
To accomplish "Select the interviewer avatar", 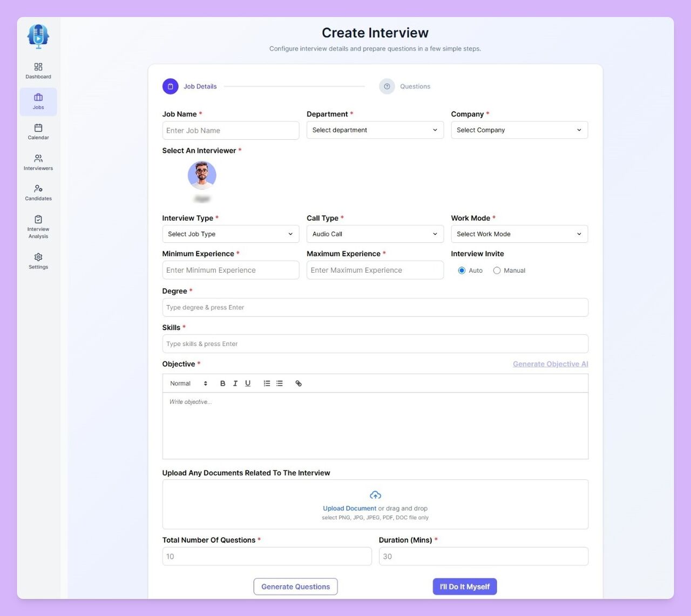I will tap(202, 175).
